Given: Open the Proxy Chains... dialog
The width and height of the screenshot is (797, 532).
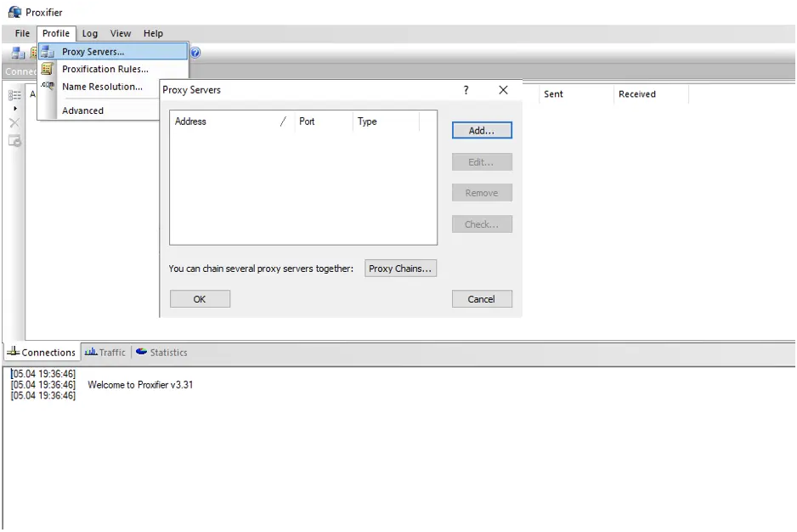Looking at the screenshot, I should 400,269.
